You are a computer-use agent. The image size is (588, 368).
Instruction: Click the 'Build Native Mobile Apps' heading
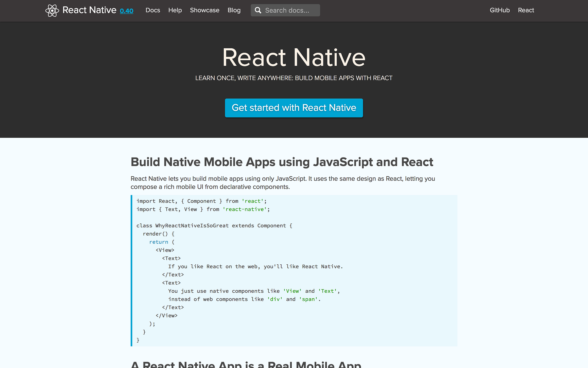coord(282,162)
